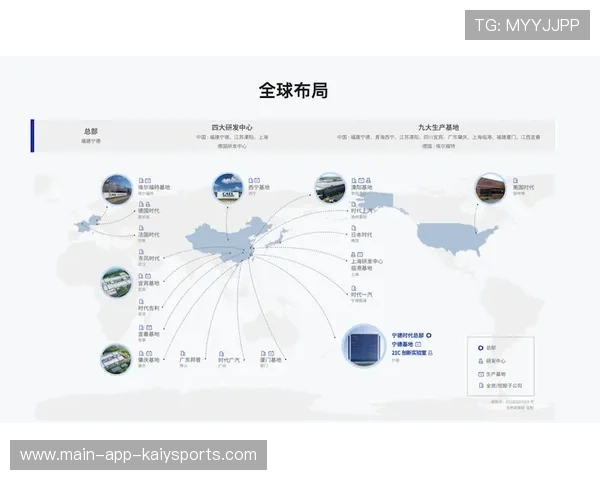
Task: Click the R&D icon above 上海研发中心
Action: [353, 255]
